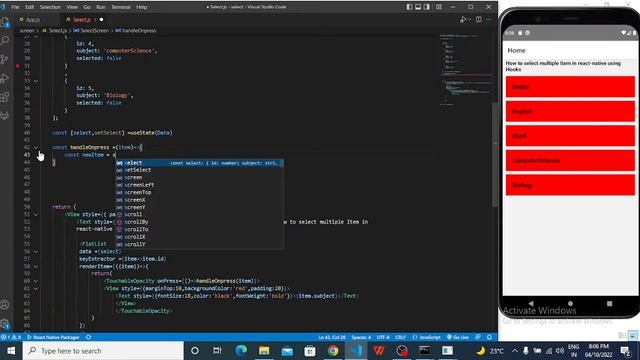The height and width of the screenshot is (360, 640).
Task: Toggle Secondary Side Bar layout button
Action: (x=427, y=7)
